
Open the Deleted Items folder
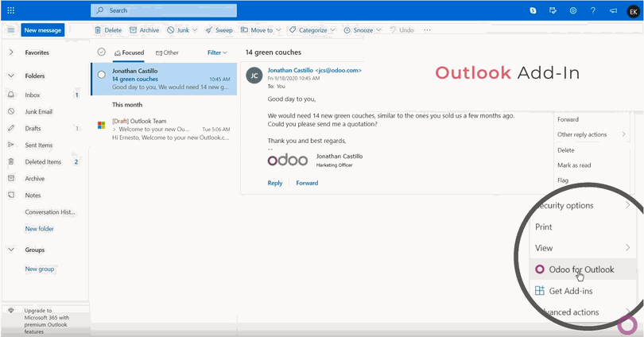(45, 161)
